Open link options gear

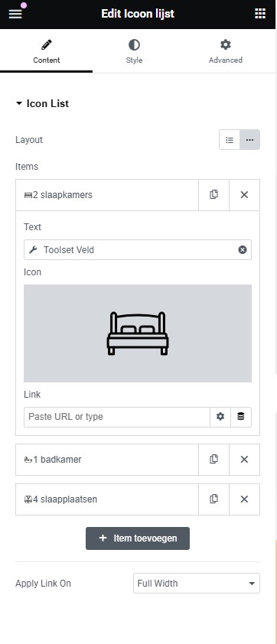click(220, 417)
